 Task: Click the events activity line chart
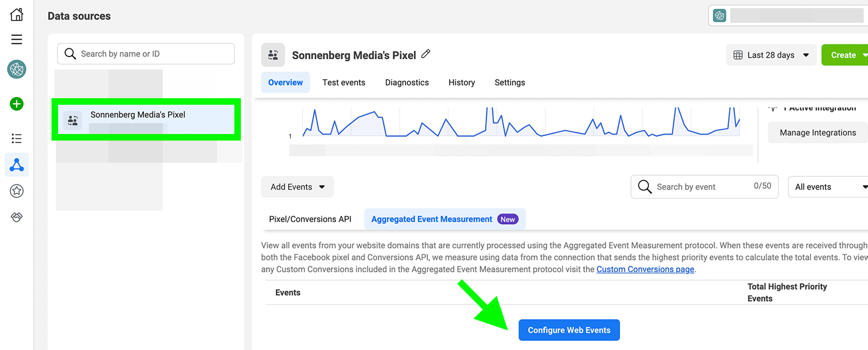[521, 122]
